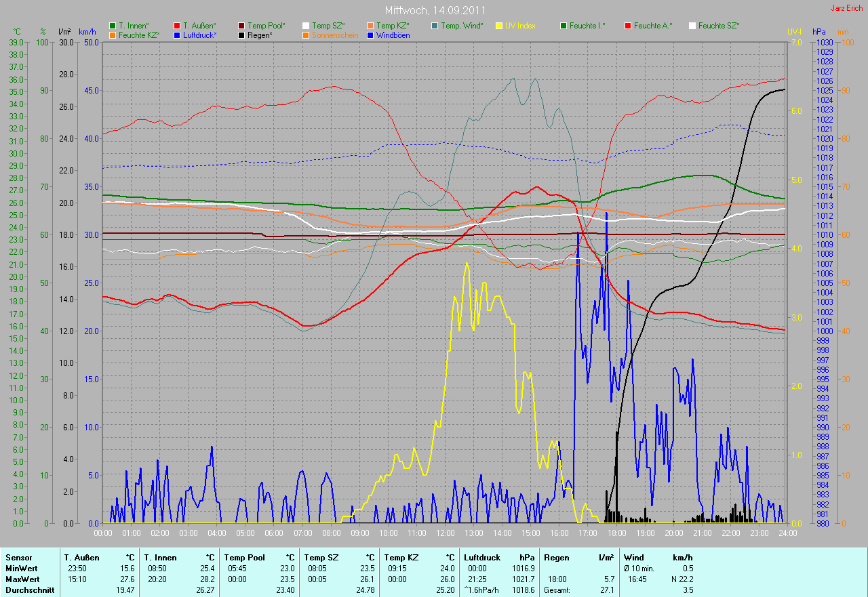The image size is (868, 597).
Task: Click the Temp Pool average value '23.40'
Action: (285, 590)
